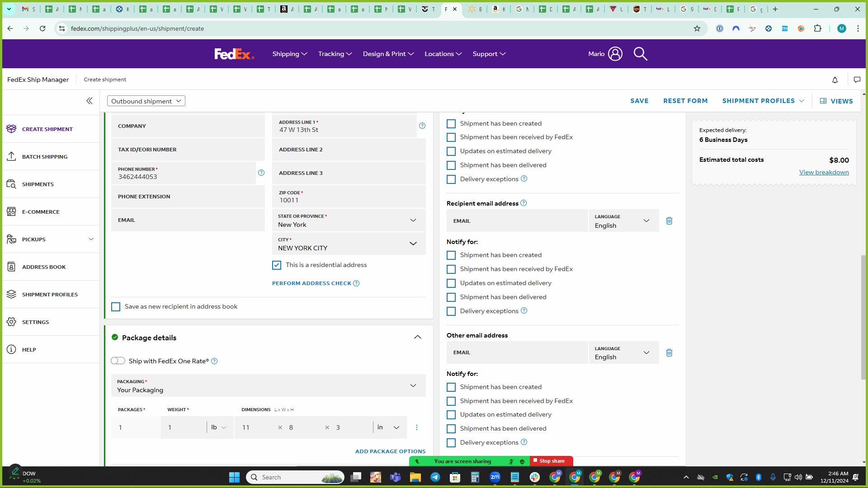Collapse the Package details section

click(418, 337)
